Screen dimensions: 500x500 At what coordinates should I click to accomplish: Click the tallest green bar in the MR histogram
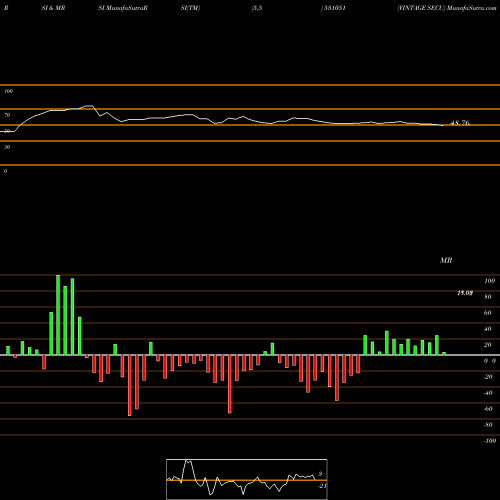click(x=58, y=315)
